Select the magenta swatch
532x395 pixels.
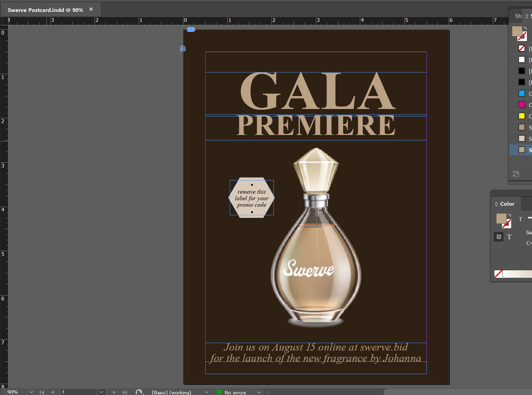coord(521,105)
